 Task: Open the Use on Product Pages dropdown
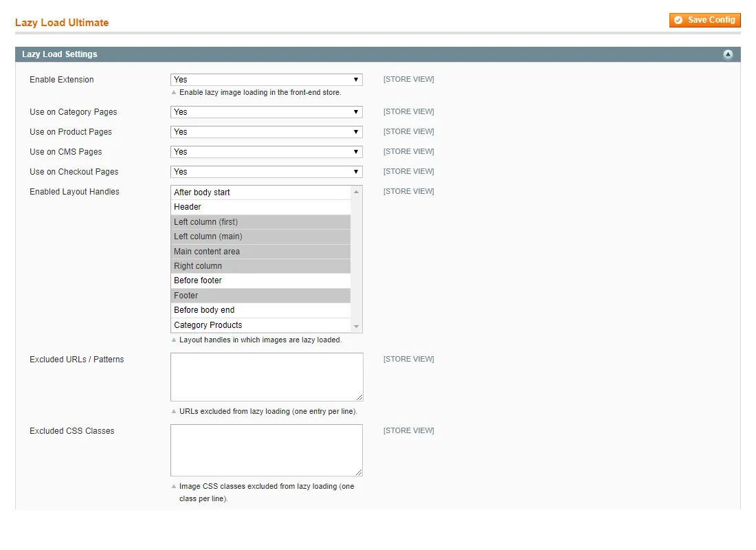click(x=266, y=132)
